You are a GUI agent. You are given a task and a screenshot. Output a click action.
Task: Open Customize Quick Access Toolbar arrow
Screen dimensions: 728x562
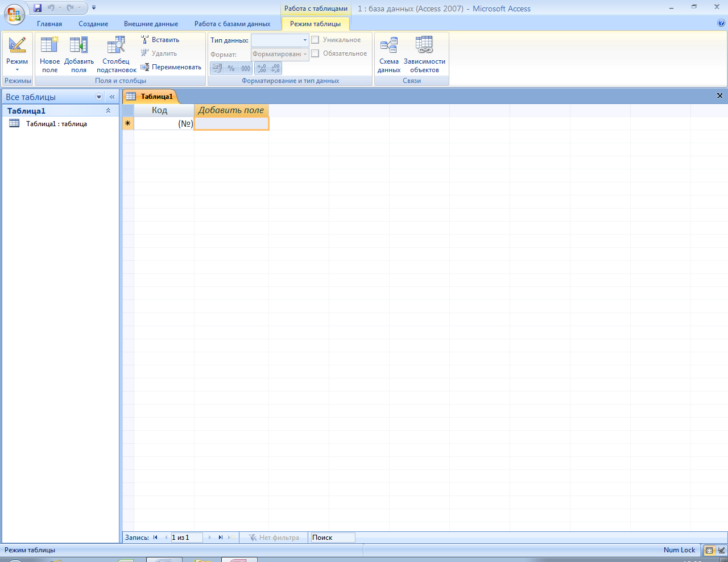tap(94, 8)
